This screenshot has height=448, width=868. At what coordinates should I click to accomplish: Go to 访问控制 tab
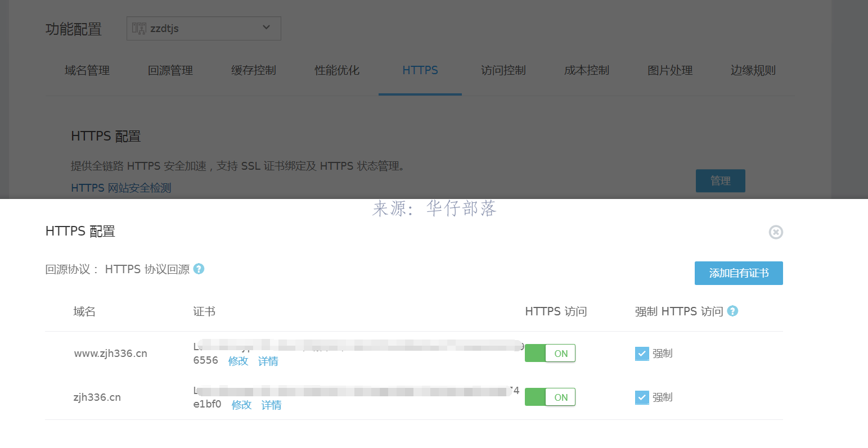pos(503,70)
